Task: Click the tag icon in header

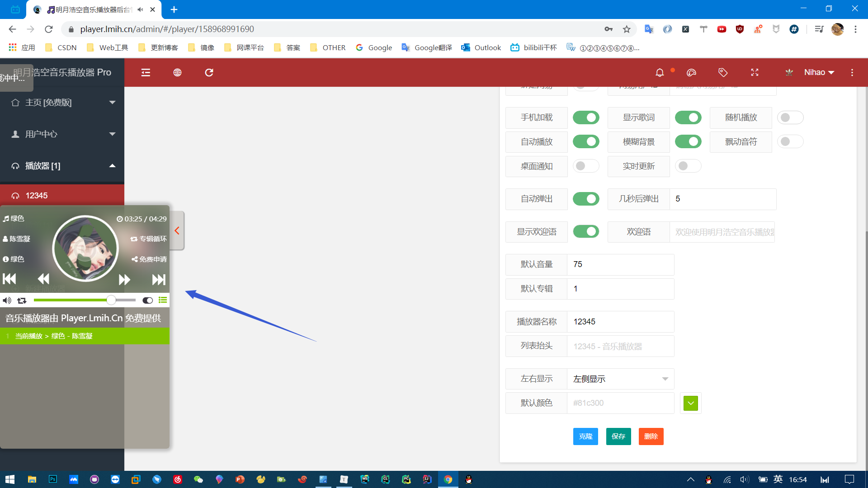Action: 722,72
